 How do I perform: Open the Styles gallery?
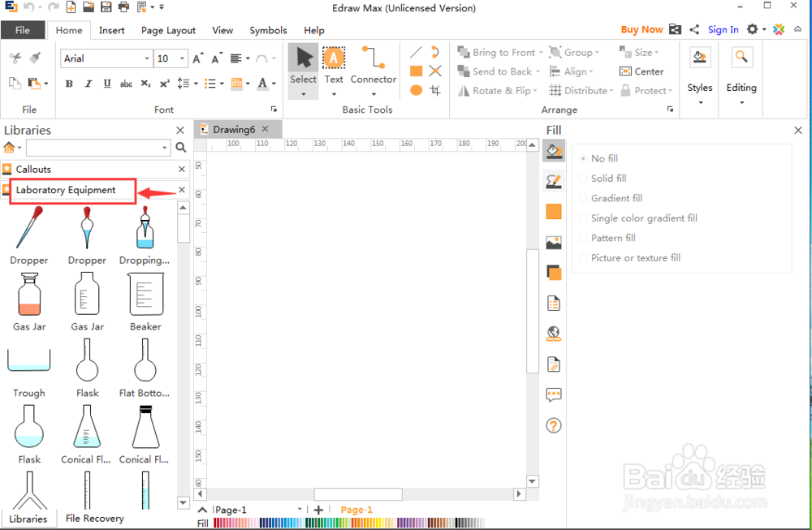click(700, 76)
